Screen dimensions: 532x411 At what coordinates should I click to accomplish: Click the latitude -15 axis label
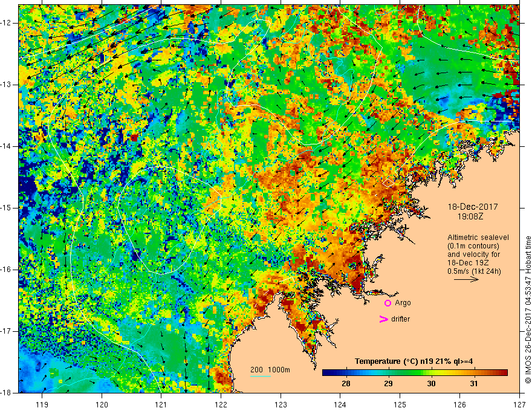[x=6, y=208]
